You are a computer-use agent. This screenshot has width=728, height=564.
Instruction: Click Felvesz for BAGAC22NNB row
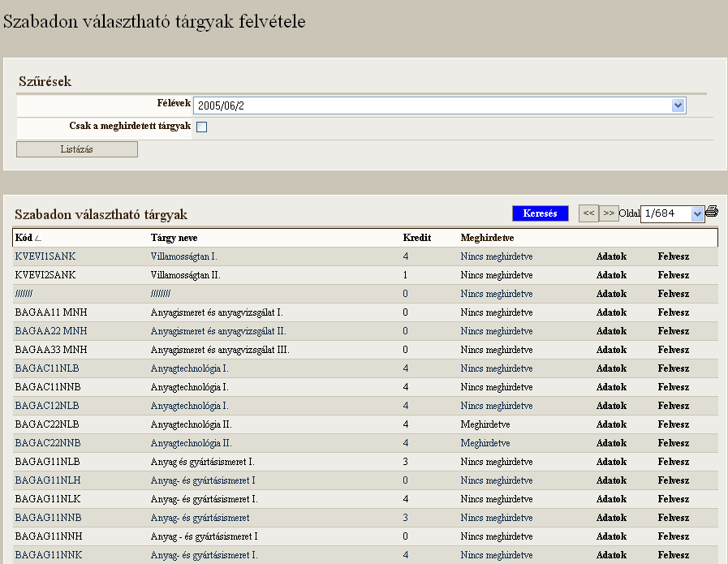pos(673,443)
